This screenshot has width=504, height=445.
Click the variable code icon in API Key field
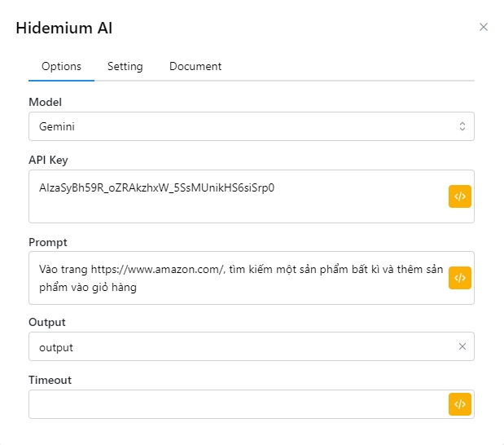pos(459,196)
